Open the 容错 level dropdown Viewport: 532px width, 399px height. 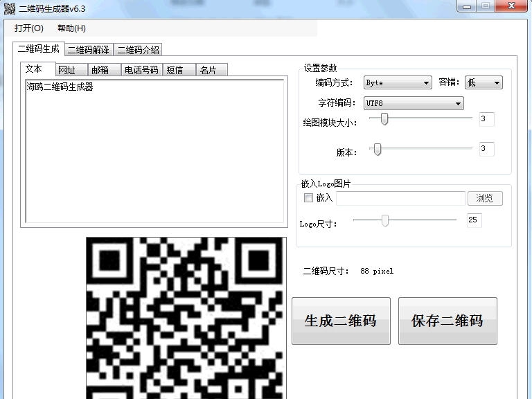pos(484,83)
